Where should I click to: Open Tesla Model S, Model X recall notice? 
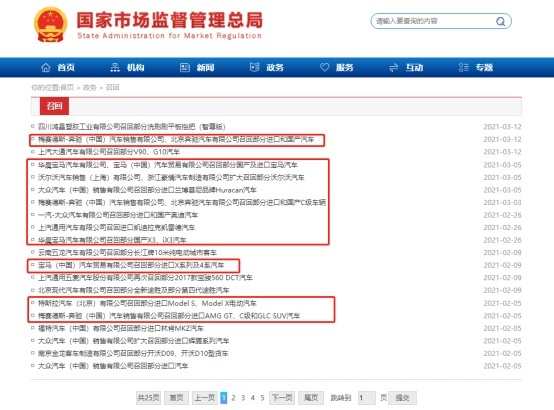pyautogui.click(x=147, y=303)
